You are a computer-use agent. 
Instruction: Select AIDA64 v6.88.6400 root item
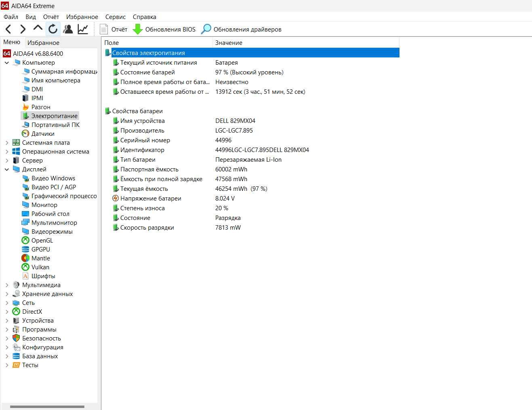(x=33, y=53)
